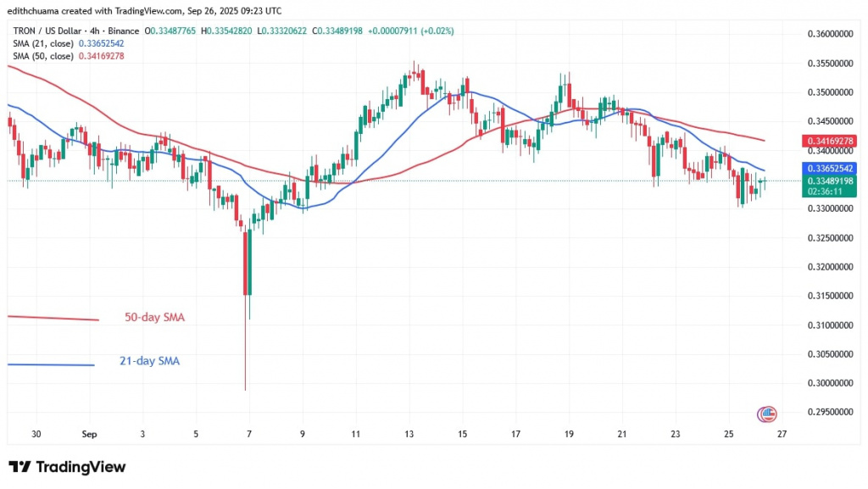Screen dimensions: 868x489
Task: Click the Sep label on time axis
Action: click(89, 434)
